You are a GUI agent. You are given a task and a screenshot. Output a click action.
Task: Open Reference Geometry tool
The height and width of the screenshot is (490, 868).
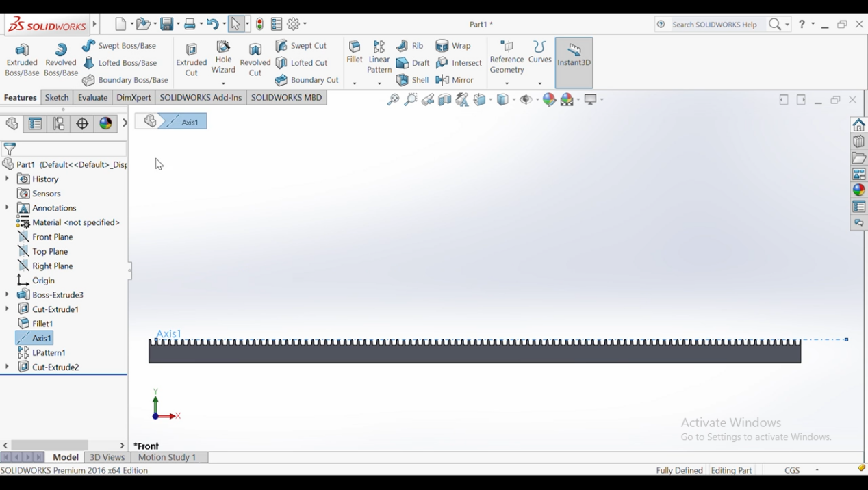(x=507, y=57)
